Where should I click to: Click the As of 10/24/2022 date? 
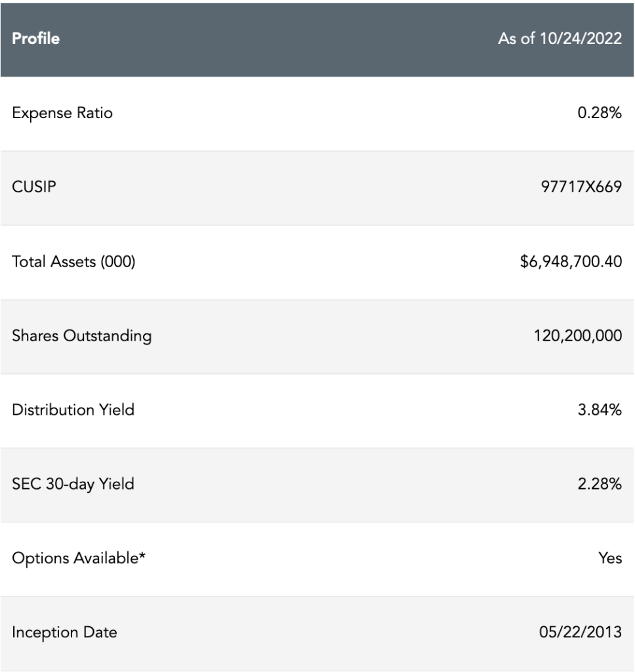pyautogui.click(x=560, y=39)
